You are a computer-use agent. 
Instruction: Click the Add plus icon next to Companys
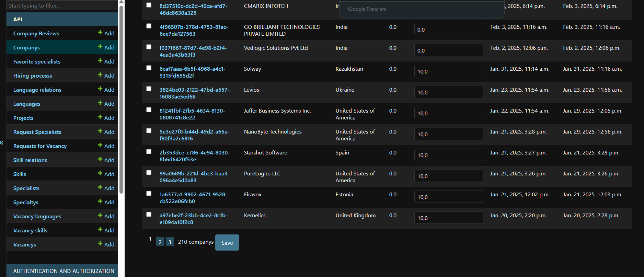100,47
